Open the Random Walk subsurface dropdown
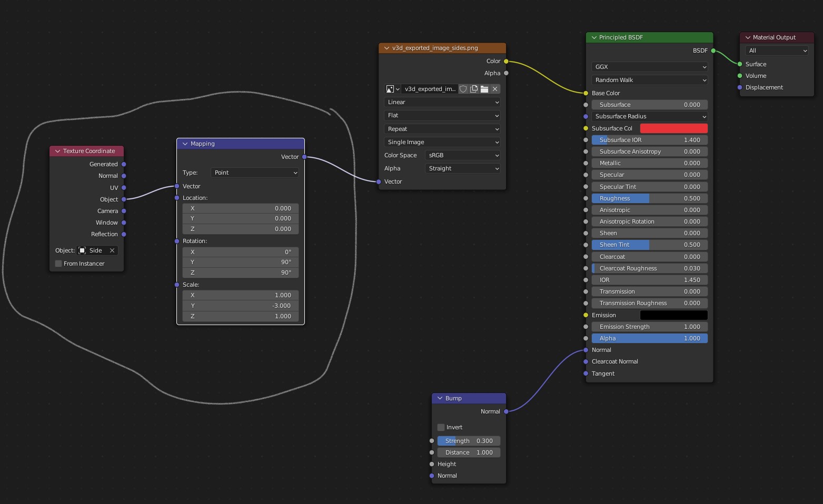The image size is (823, 504). pyautogui.click(x=650, y=80)
